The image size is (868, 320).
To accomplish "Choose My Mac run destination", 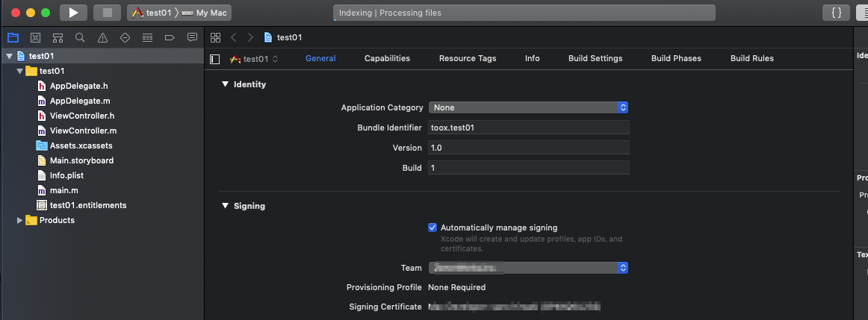I will point(205,13).
